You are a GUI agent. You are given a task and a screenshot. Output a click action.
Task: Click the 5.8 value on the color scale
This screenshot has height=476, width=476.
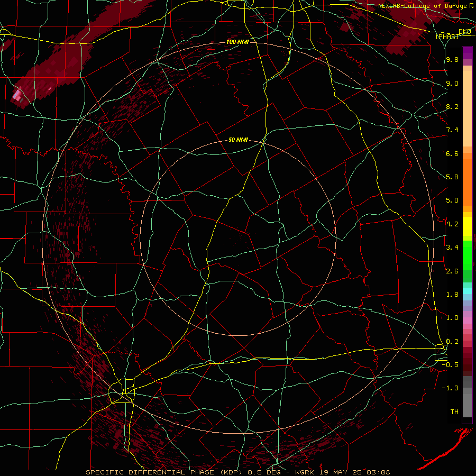coord(452,177)
